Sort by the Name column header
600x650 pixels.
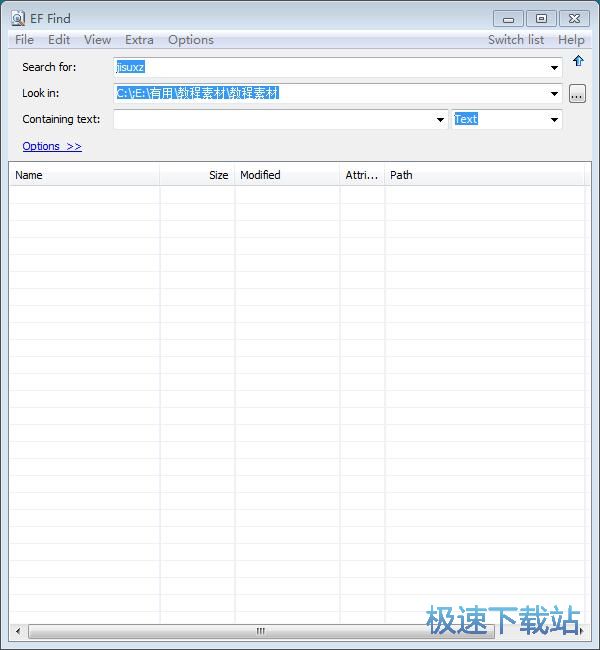pyautogui.click(x=84, y=175)
